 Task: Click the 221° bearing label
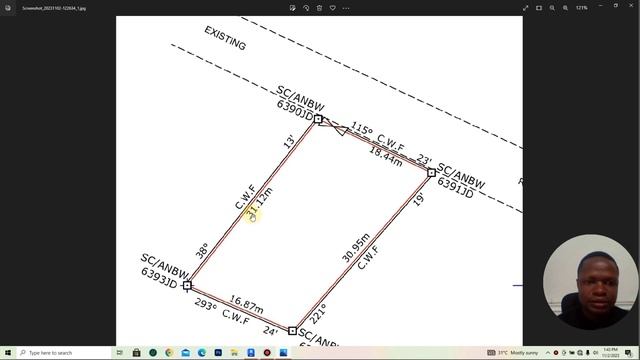(x=318, y=314)
